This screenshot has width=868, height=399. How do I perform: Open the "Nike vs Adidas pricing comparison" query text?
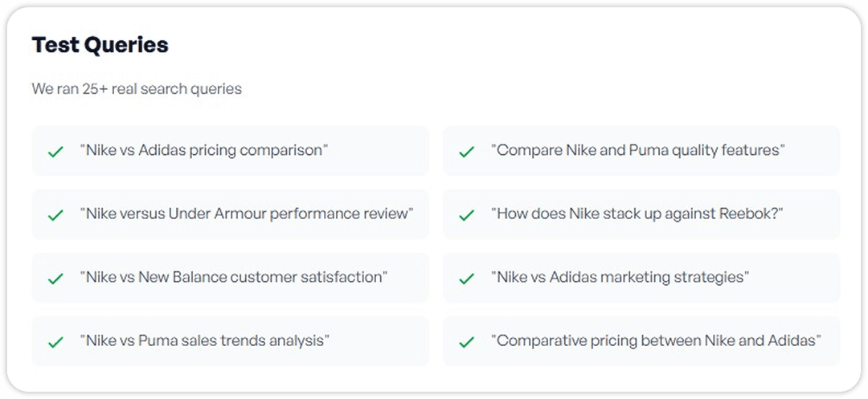(204, 150)
